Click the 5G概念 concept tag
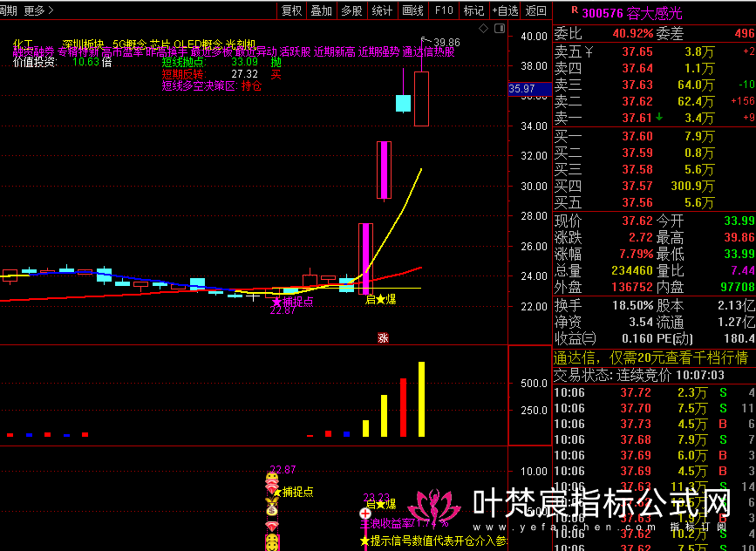Viewport: 756px width, 551px height. (129, 44)
